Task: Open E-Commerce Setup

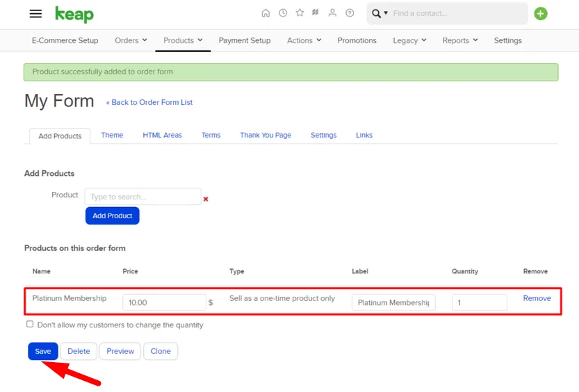Action: [65, 40]
